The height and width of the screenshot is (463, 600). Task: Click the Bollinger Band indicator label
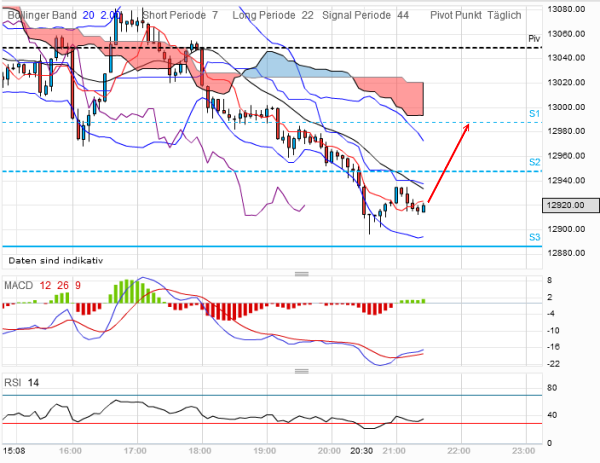(42, 15)
